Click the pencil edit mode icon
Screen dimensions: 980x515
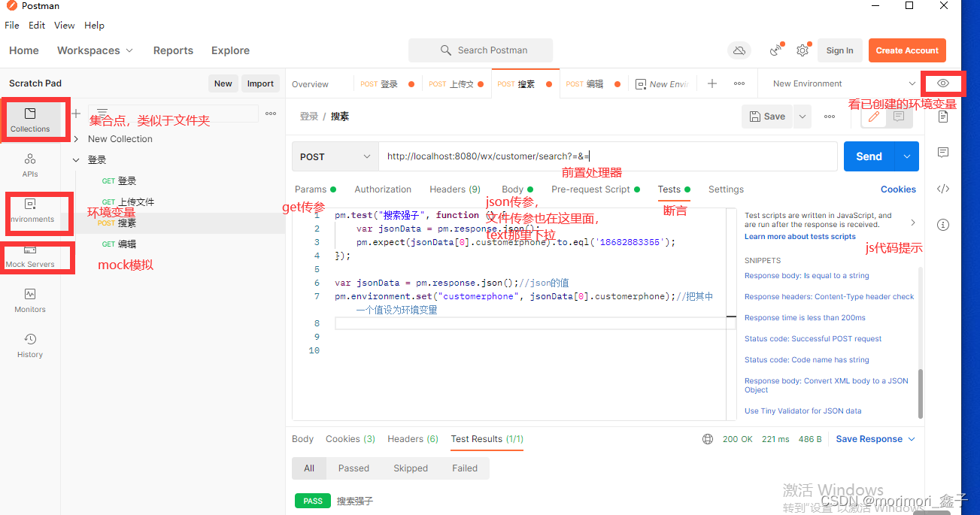tap(873, 117)
